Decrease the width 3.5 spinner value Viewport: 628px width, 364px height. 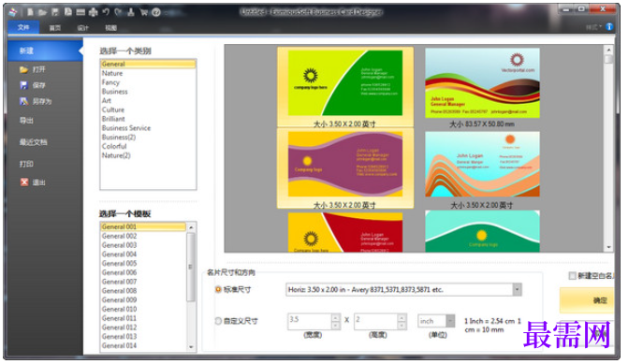[335, 325]
